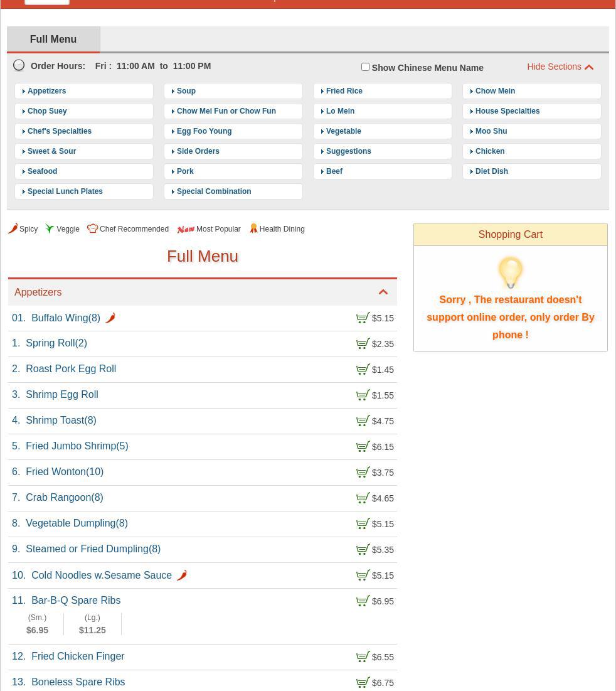Click the clock icon beside Order Hours

click(19, 65)
